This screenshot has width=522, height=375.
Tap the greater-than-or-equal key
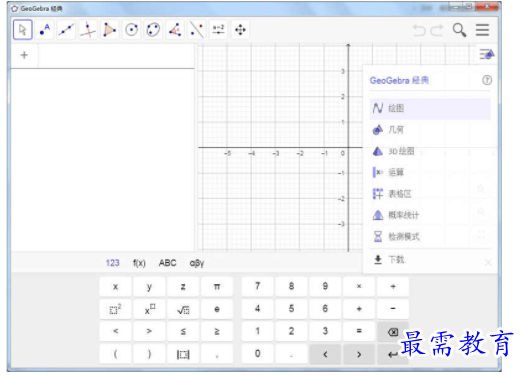217,331
